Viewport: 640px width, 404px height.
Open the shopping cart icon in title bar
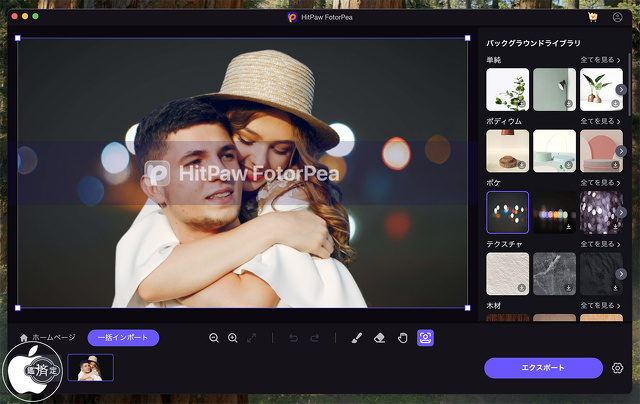point(593,17)
